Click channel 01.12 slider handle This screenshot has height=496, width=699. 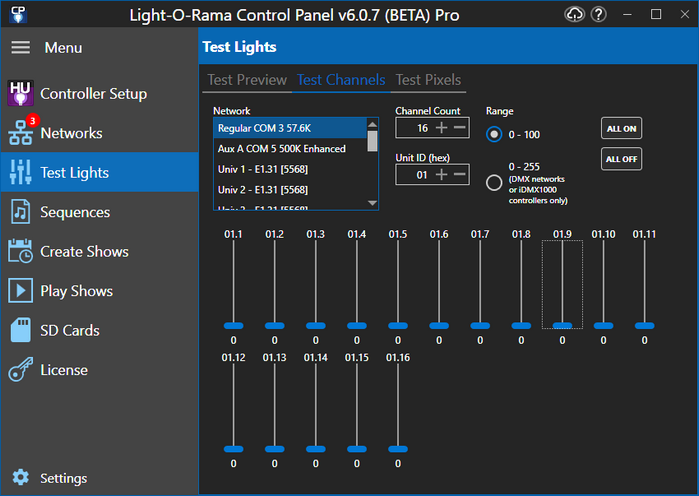233,449
